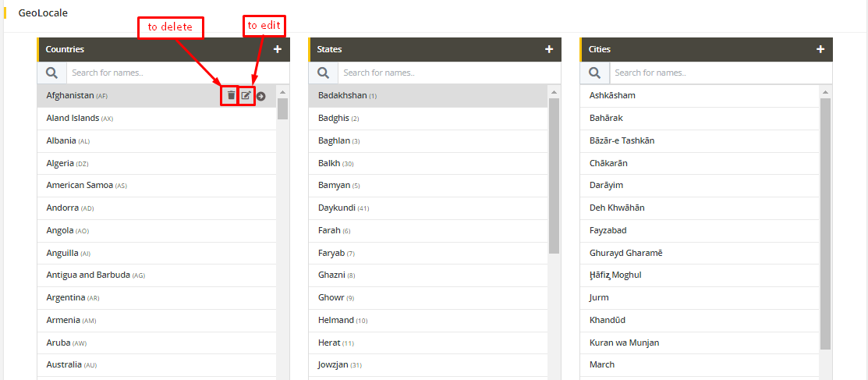Screen dimensions: 868x380
Task: Add a new country with plus icon
Action: tap(278, 49)
